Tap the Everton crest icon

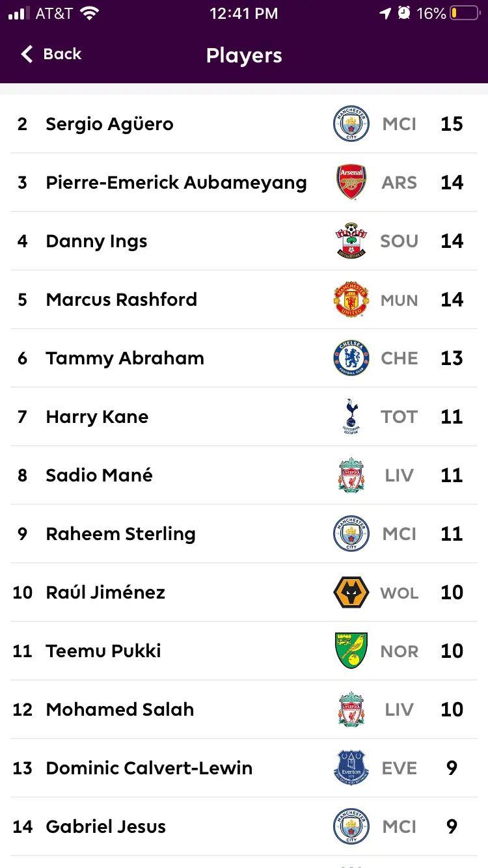point(351,768)
